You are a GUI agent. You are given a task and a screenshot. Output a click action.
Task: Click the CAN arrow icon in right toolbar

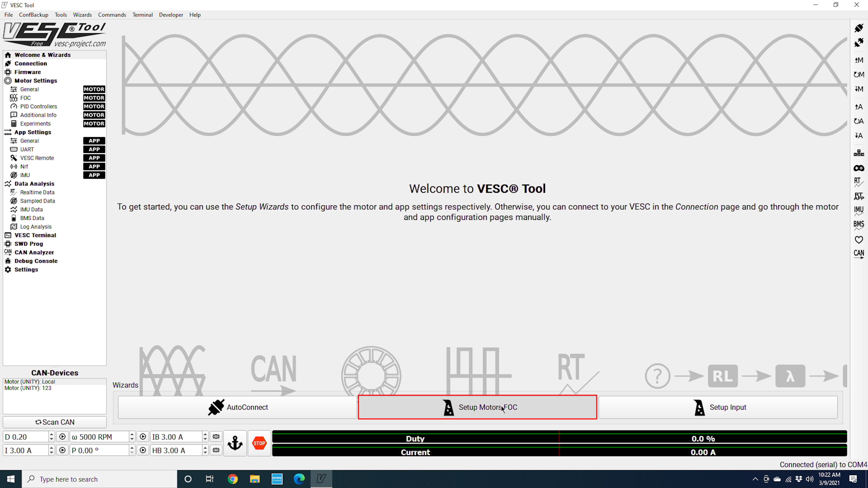[x=859, y=254]
